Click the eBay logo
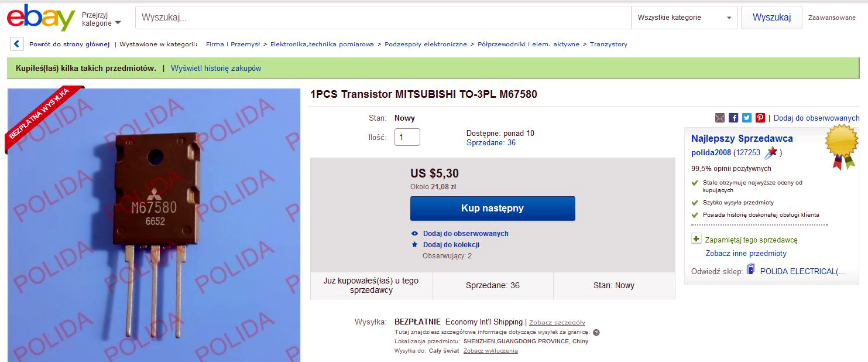 40,18
